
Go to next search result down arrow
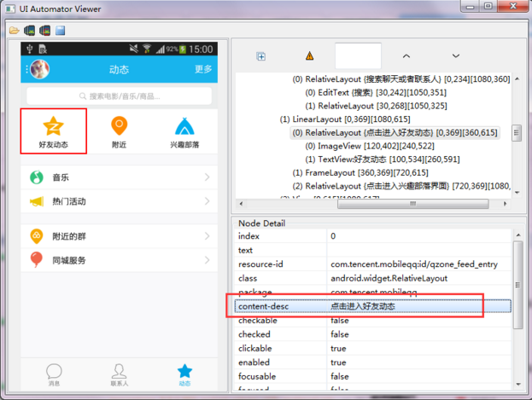coord(456,56)
